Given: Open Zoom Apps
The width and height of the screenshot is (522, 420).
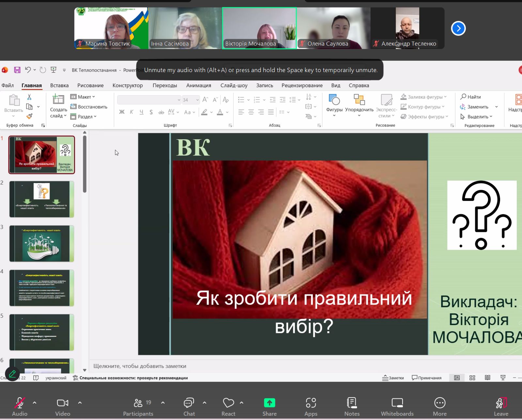Looking at the screenshot, I should [x=311, y=406].
